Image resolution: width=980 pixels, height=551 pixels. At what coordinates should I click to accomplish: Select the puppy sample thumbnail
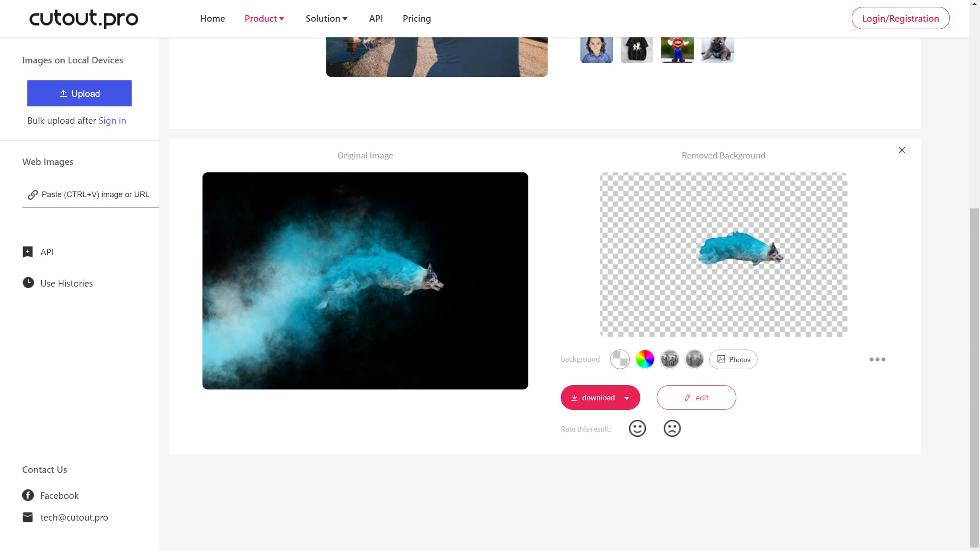tap(718, 50)
